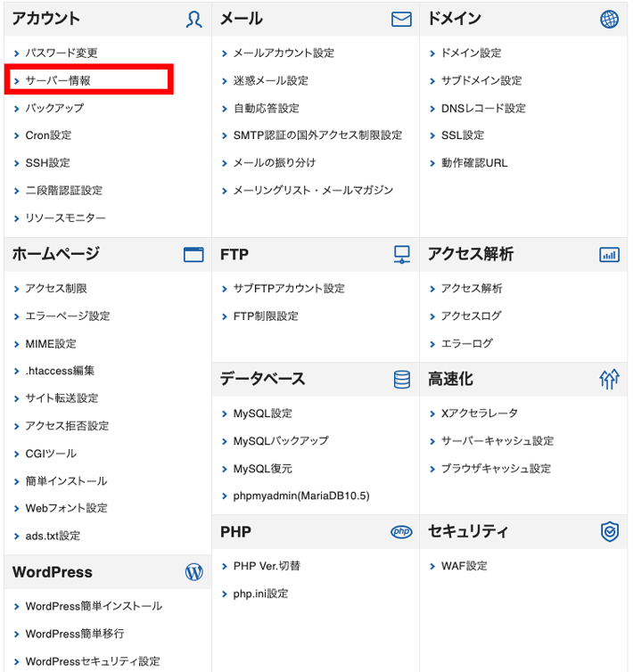The image size is (633, 672).
Task: Open SMTP認証の国外アクセス制限設定 link
Action: (317, 135)
